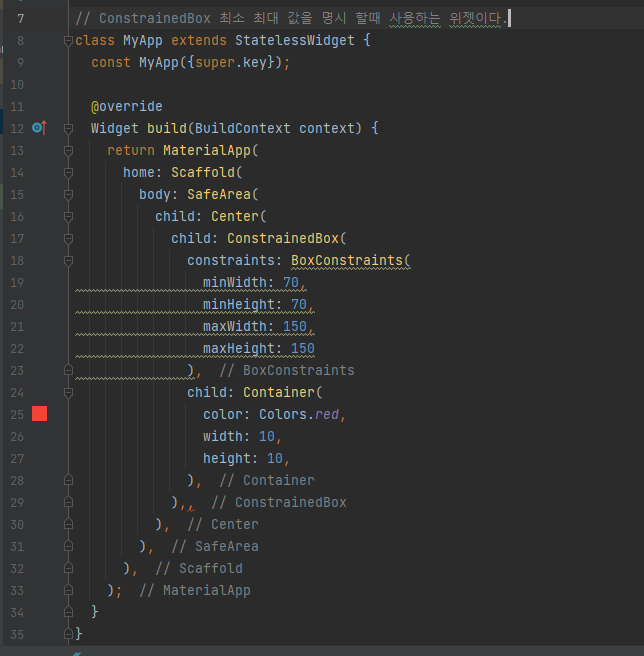Click the '// ConstrainedBox' closing hint on line 29
Image resolution: width=644 pixels, height=656 pixels.
[279, 502]
